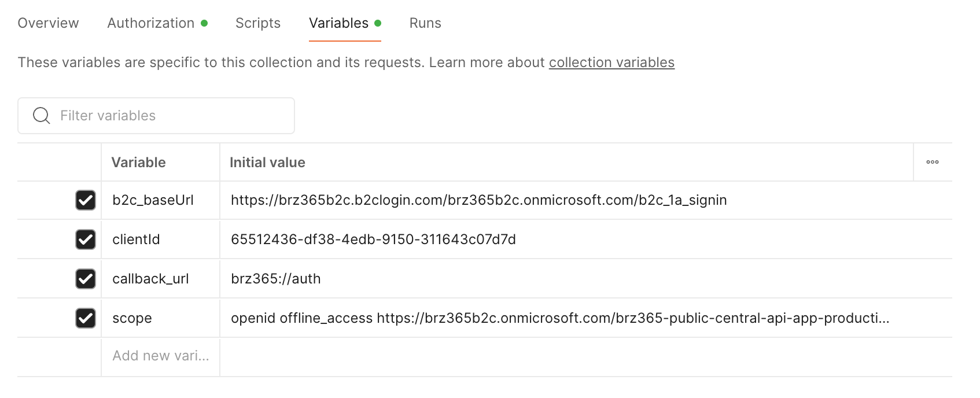Screen dimensions: 980x398
Task: Go to the Runs tab
Action: click(425, 23)
